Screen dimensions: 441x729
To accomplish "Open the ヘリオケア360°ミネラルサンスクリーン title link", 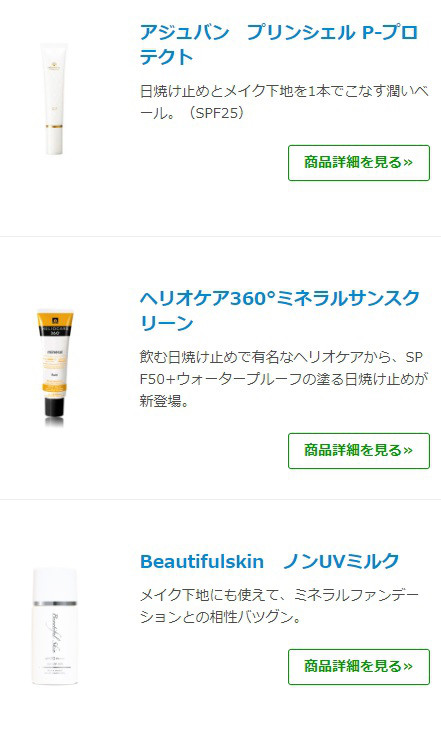I will coord(280,310).
